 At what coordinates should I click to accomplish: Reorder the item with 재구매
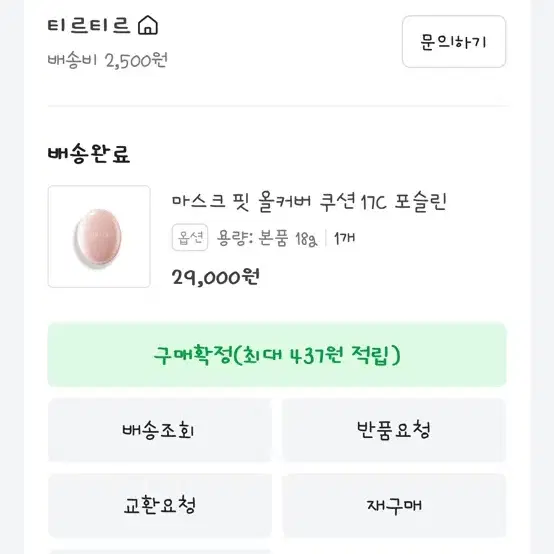pyautogui.click(x=394, y=505)
